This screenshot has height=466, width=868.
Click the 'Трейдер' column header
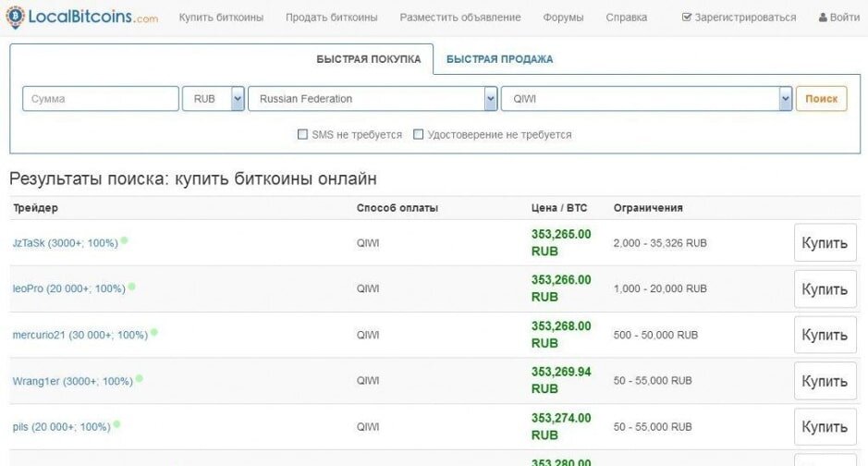(x=35, y=208)
